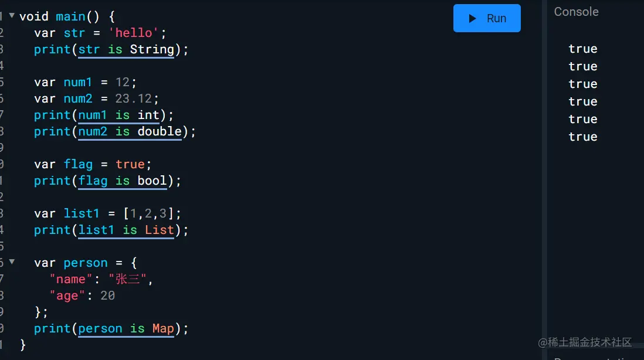Image resolution: width=644 pixels, height=360 pixels.
Task: Place cursor on var num1 = 12 line
Action: point(85,82)
